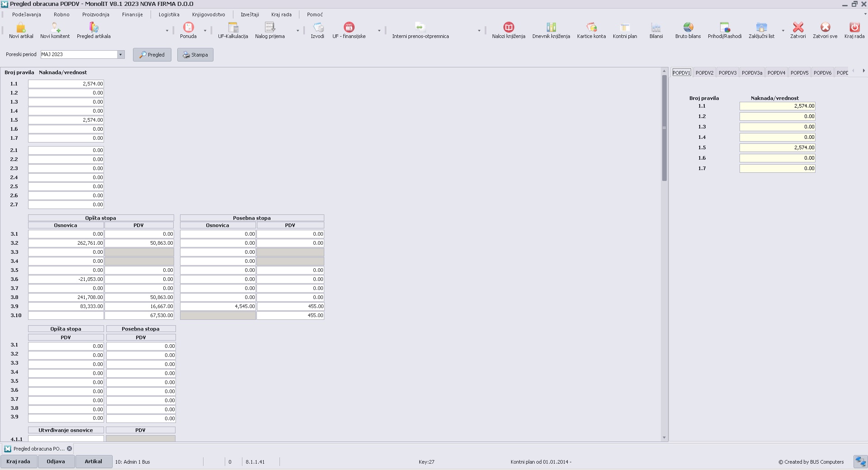Close the Pregled obracuna PO... document tab
Screen dimensions: 868x470
click(x=70, y=449)
